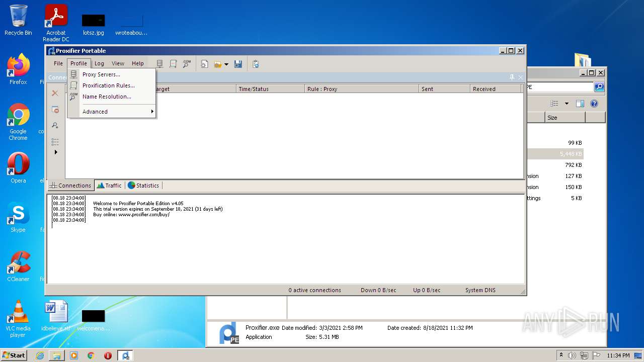Click the open profile folder icon

(x=218, y=64)
